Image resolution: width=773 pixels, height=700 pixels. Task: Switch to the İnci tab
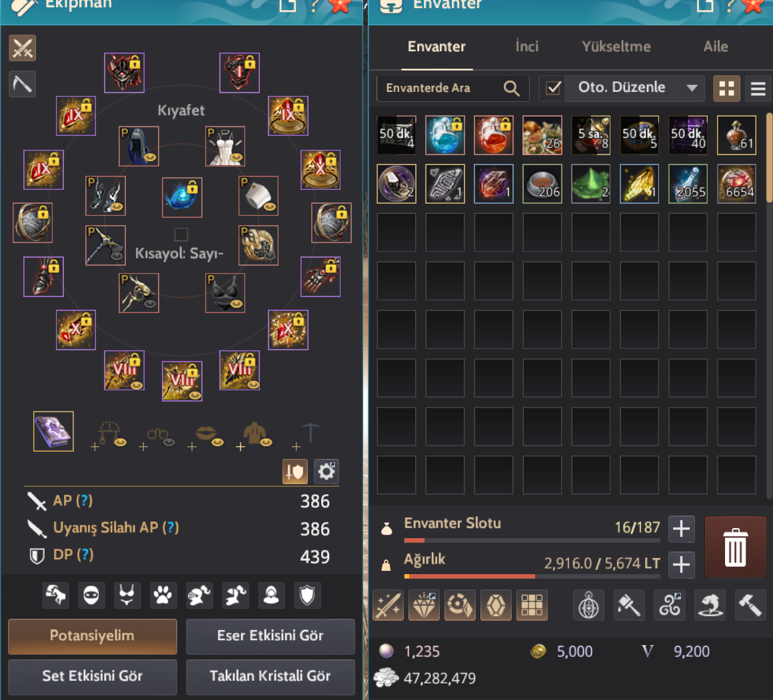[x=527, y=47]
